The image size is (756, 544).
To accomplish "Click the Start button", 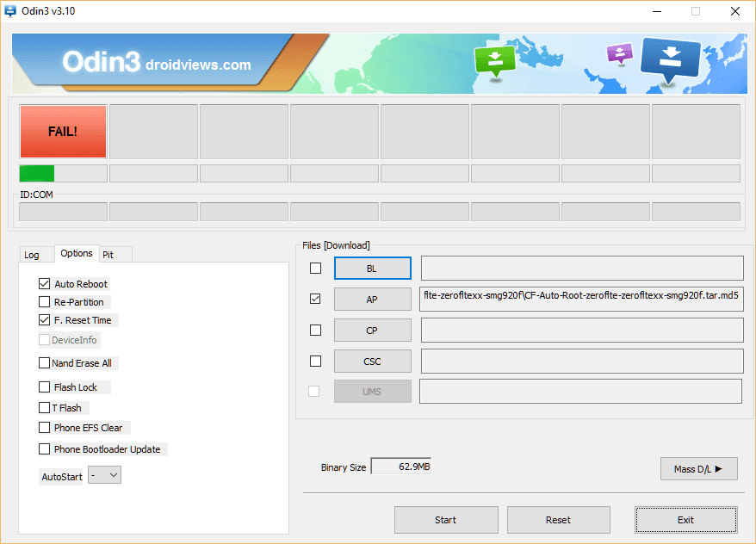I will tap(446, 520).
